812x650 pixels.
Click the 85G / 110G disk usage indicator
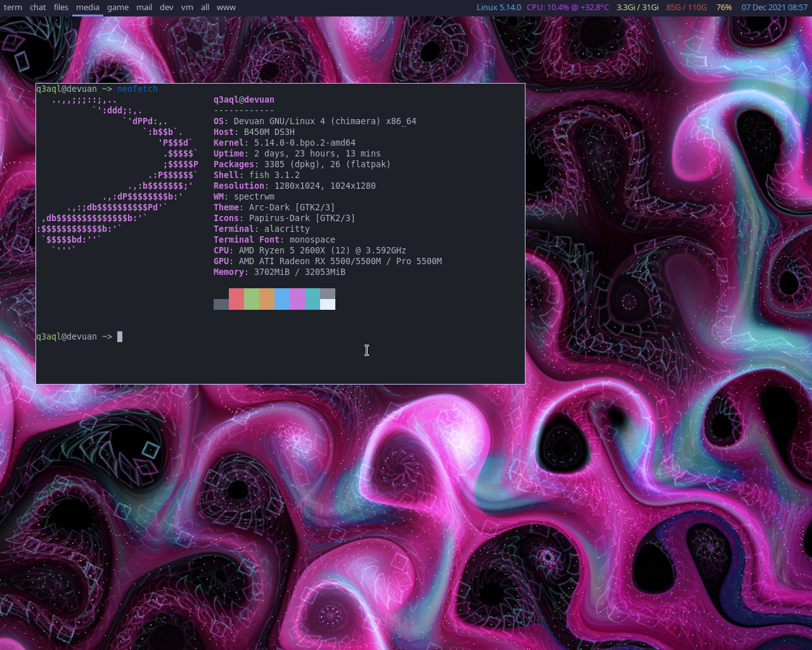[686, 8]
